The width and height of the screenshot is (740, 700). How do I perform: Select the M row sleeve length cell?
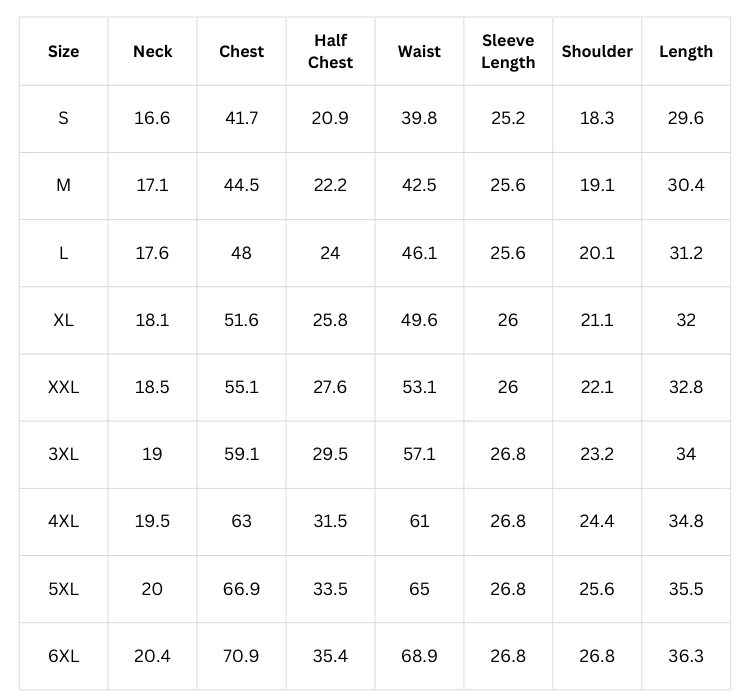coord(508,185)
